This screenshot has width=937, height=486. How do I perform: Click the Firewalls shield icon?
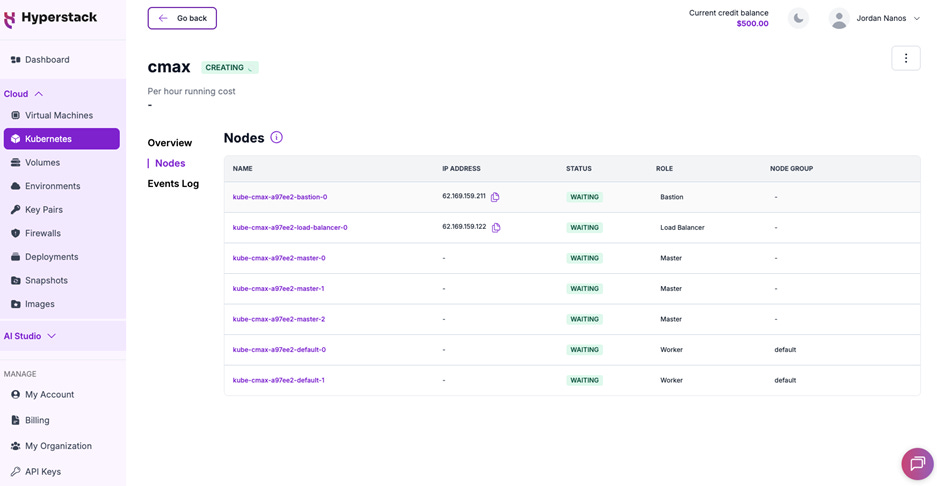click(x=16, y=233)
